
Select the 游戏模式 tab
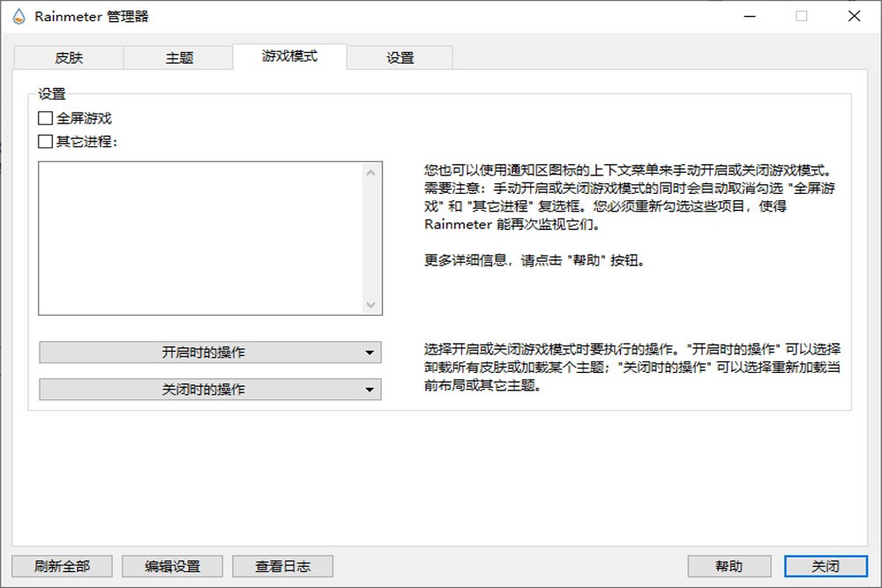289,56
